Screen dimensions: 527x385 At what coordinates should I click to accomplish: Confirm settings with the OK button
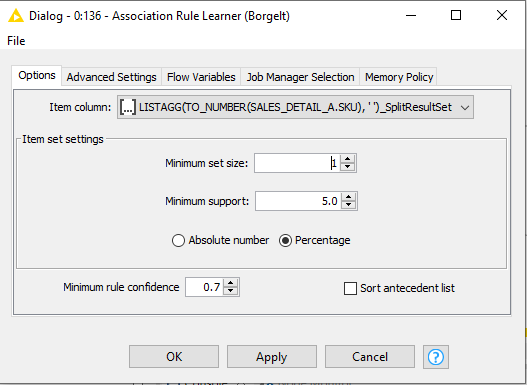point(174,357)
